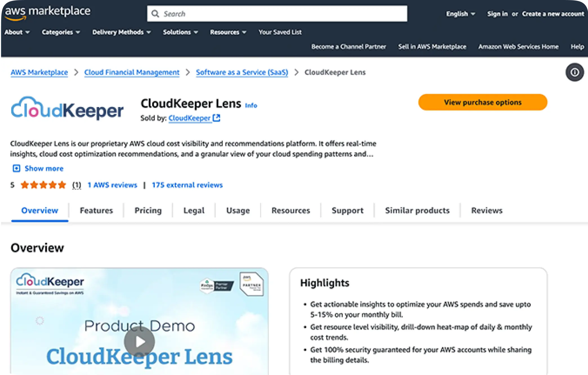Play the Product Demo video
Image resolution: width=588 pixels, height=375 pixels.
pos(139,341)
